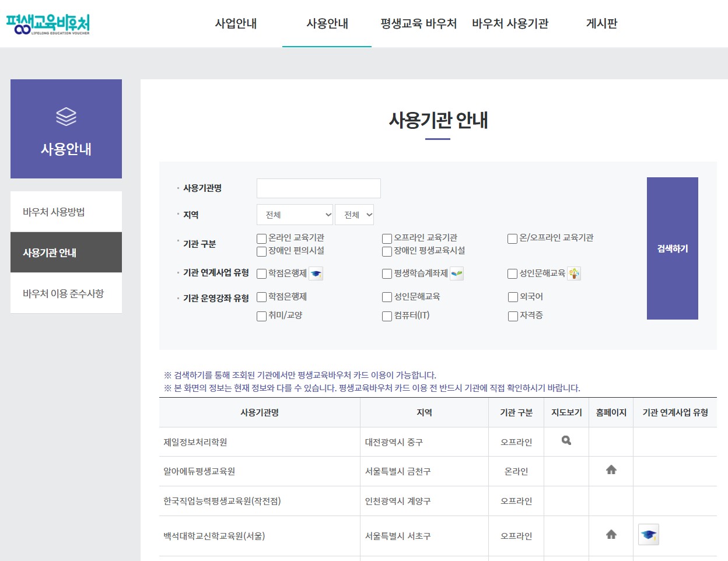The height and width of the screenshot is (561, 728).
Task: Open the homepage of 알아에듀평생교육원
Action: pos(610,471)
